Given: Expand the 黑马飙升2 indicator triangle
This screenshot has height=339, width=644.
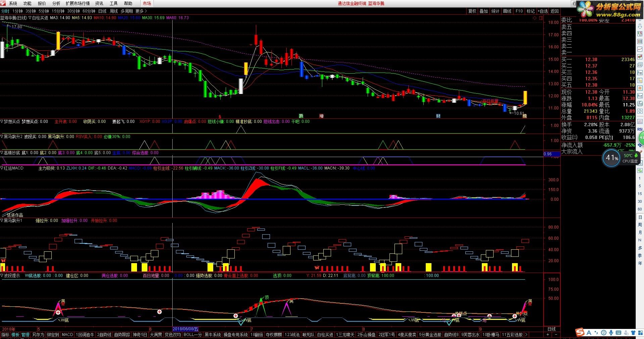Looking at the screenshot, I should point(2,137).
